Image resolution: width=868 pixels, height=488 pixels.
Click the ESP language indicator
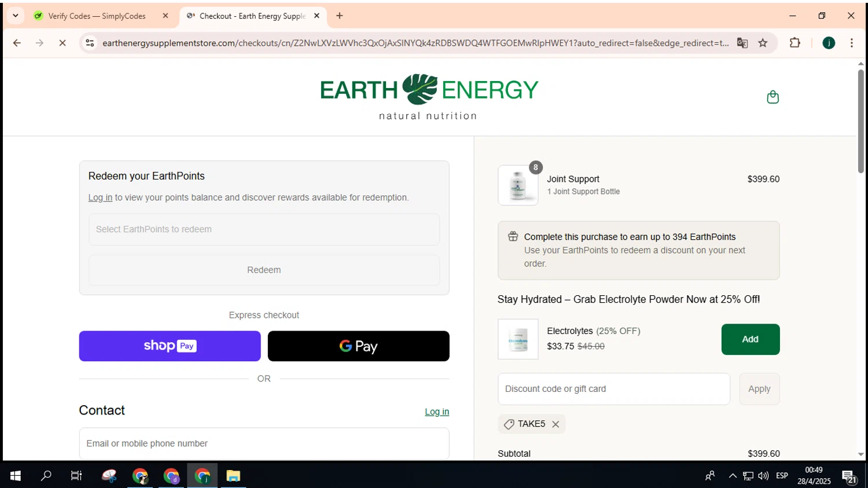point(782,476)
